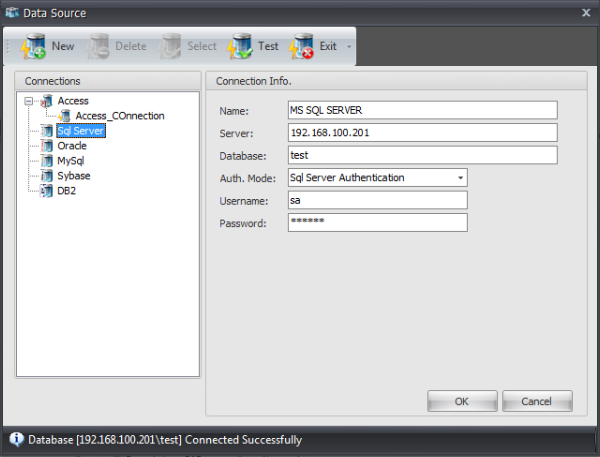This screenshot has height=457, width=600.
Task: Click the Exit toolbar label
Action: (x=328, y=46)
